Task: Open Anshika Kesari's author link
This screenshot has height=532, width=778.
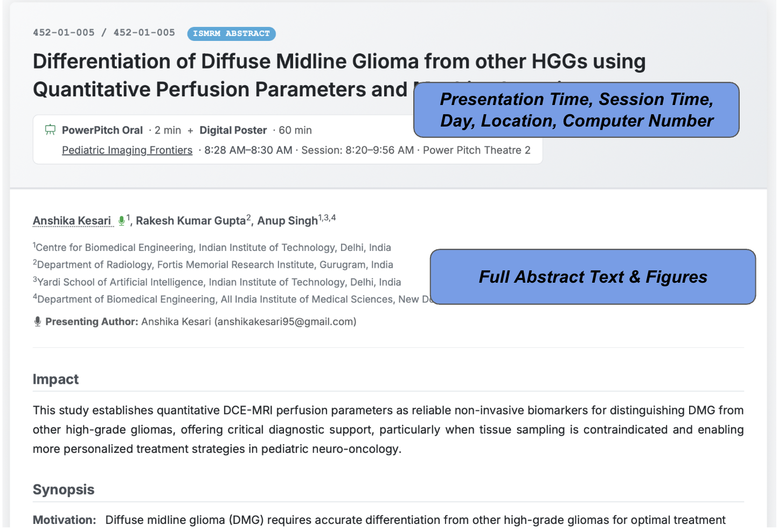Action: coord(72,221)
